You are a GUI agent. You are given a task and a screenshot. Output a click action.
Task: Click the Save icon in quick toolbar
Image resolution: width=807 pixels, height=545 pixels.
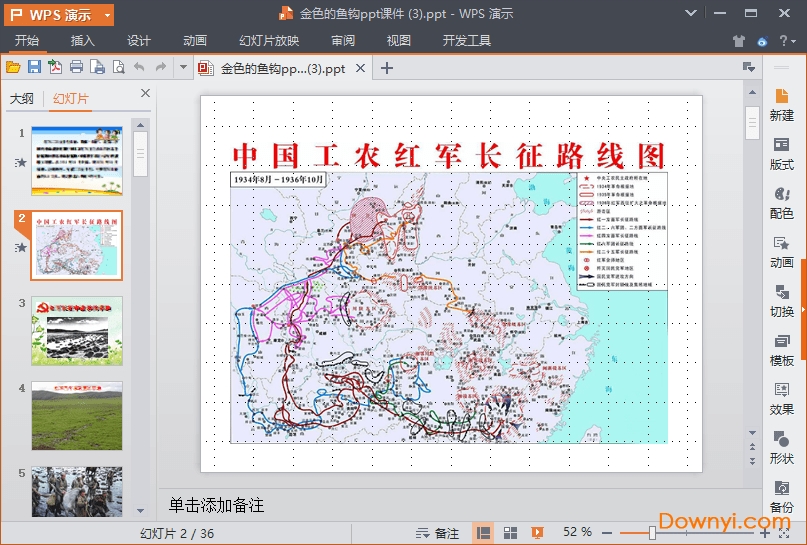tap(34, 67)
